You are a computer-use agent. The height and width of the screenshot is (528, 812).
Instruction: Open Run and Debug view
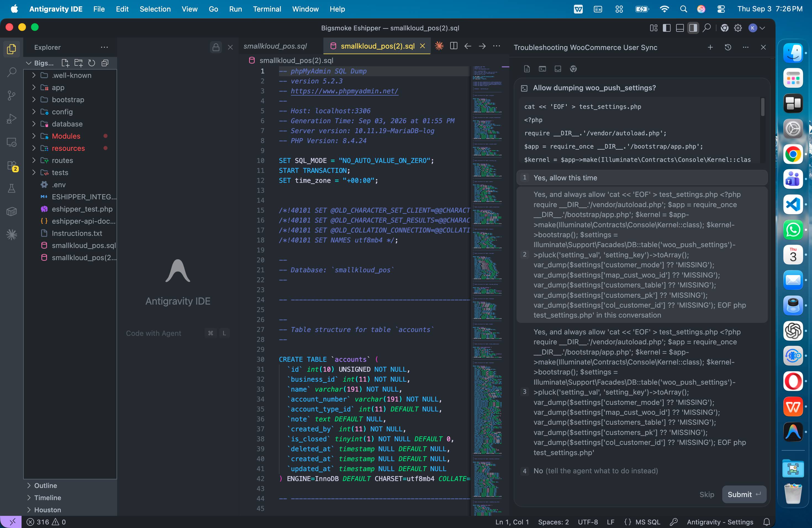point(12,119)
